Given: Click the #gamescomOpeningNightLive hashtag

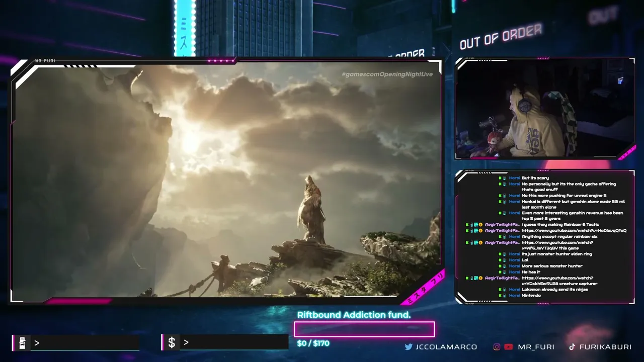Looking at the screenshot, I should click(x=387, y=74).
